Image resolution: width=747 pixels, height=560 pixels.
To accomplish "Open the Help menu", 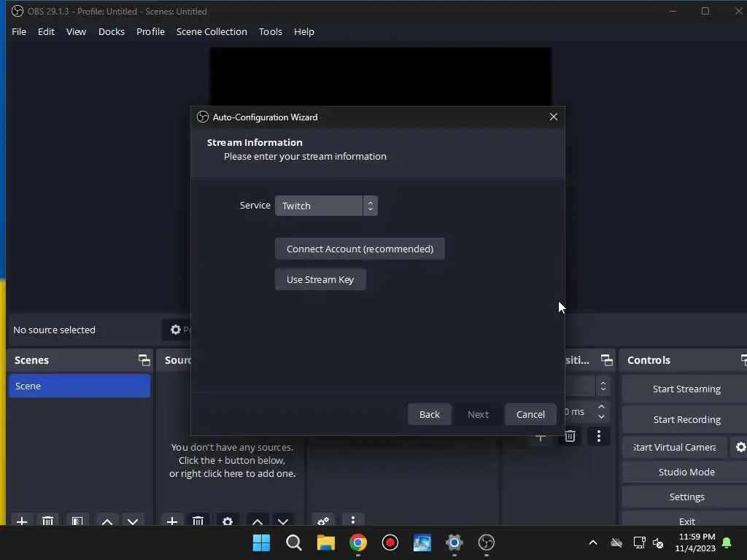I will (304, 31).
